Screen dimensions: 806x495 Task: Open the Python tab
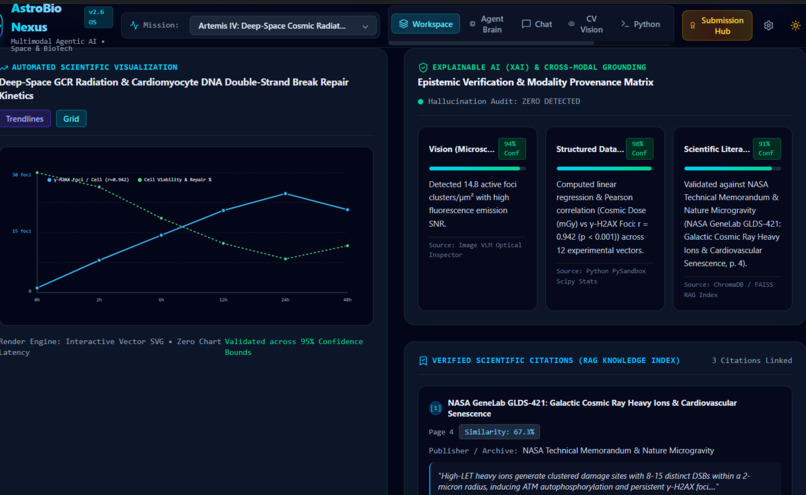pyautogui.click(x=640, y=24)
